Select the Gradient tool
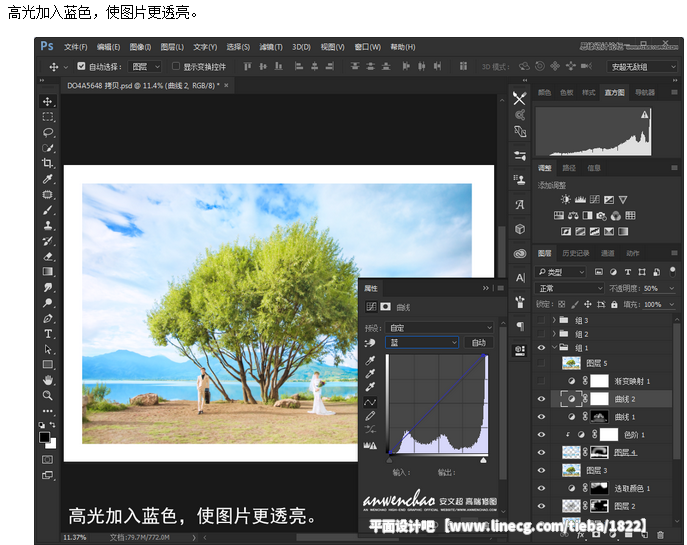The width and height of the screenshot is (687, 545). 47,272
